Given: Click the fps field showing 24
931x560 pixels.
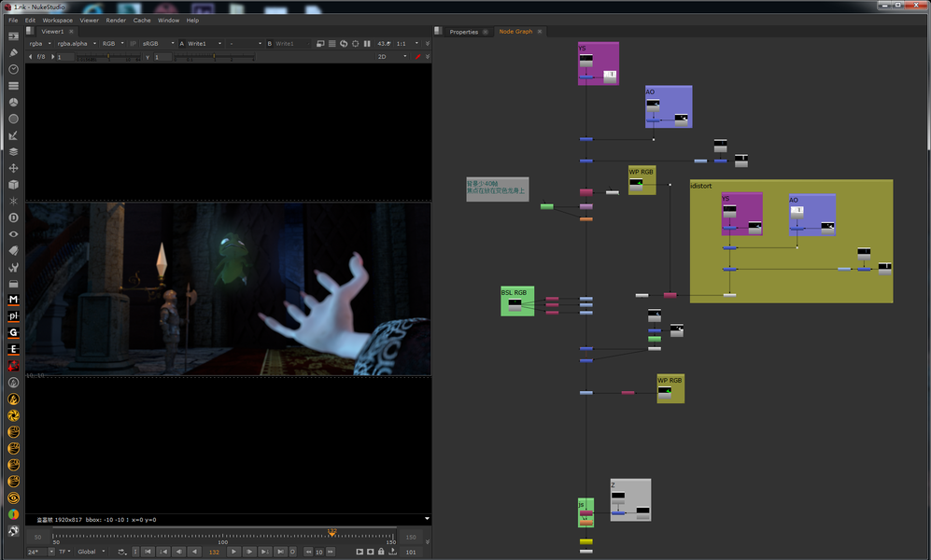Looking at the screenshot, I should [36, 552].
